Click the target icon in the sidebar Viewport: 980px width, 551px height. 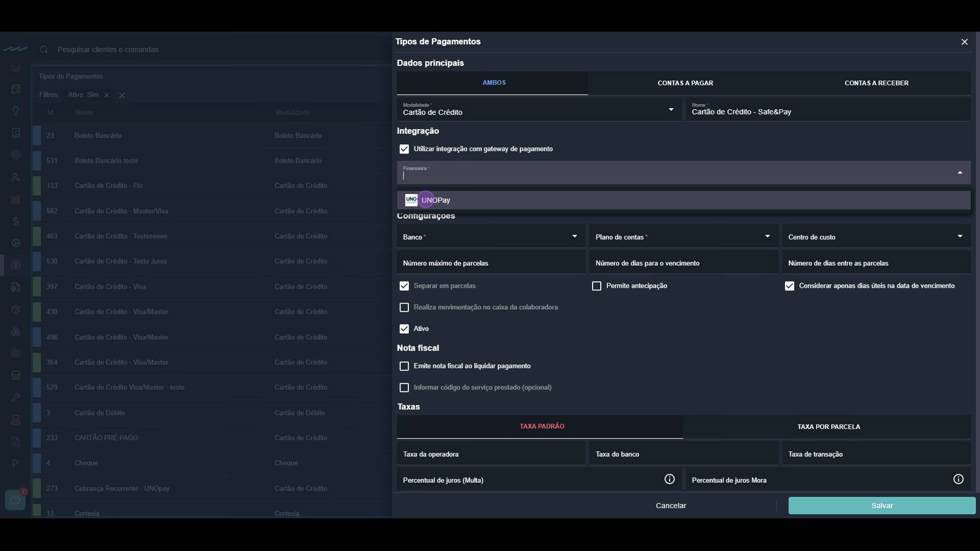coord(16,155)
